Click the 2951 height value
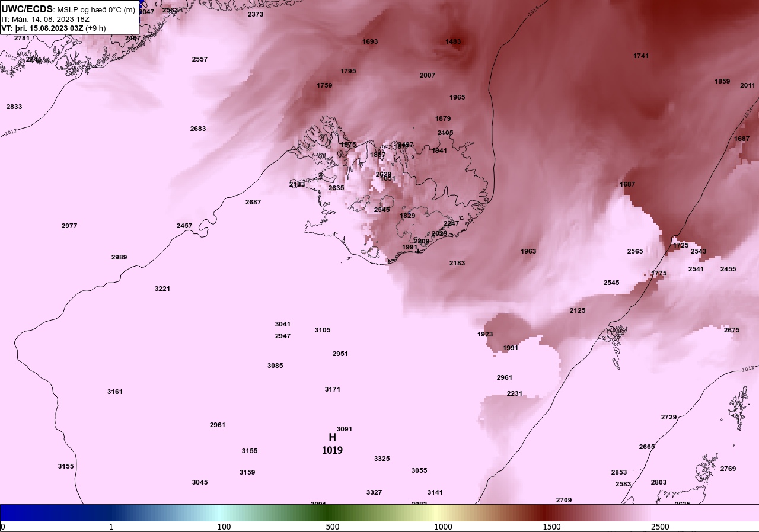This screenshot has width=759, height=532. (340, 354)
